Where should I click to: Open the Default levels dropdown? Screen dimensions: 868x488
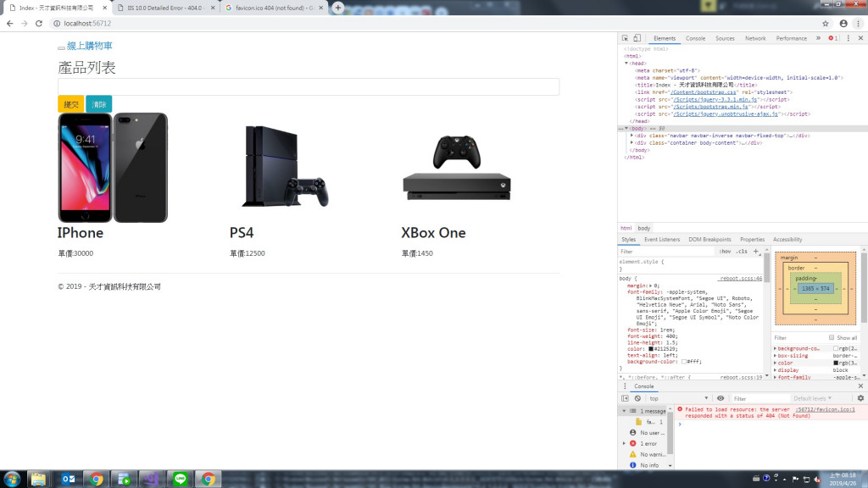tap(813, 398)
